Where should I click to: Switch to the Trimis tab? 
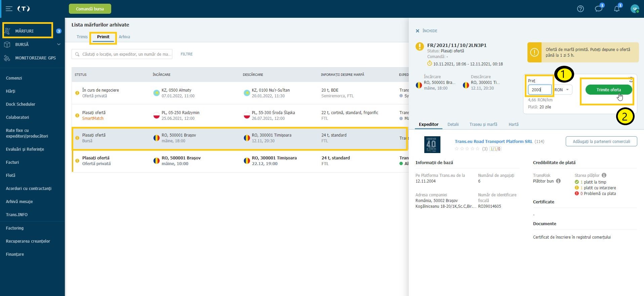coord(82,37)
